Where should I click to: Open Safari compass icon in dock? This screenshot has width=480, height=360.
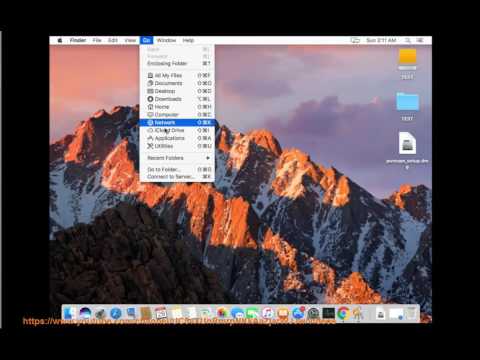(x=116, y=313)
